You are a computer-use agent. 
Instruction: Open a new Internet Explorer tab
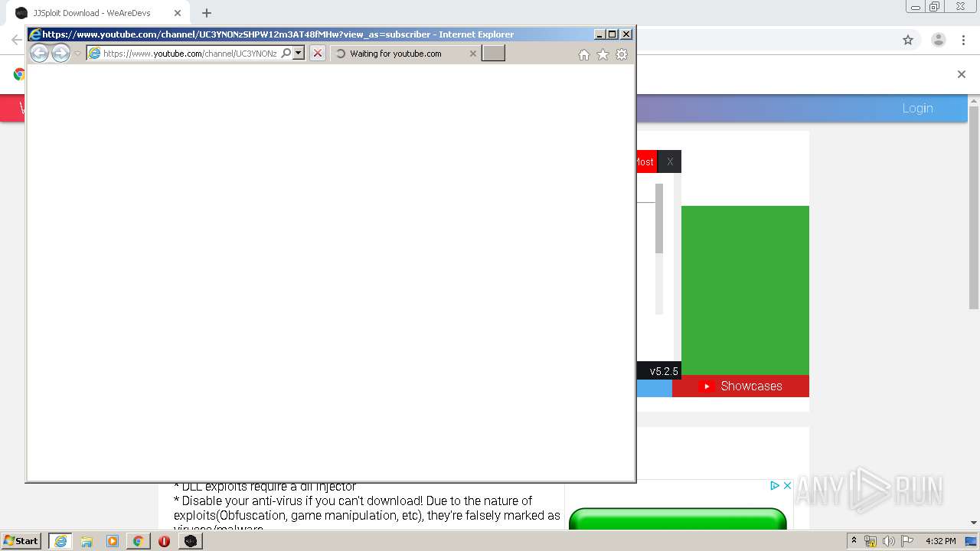click(x=493, y=53)
